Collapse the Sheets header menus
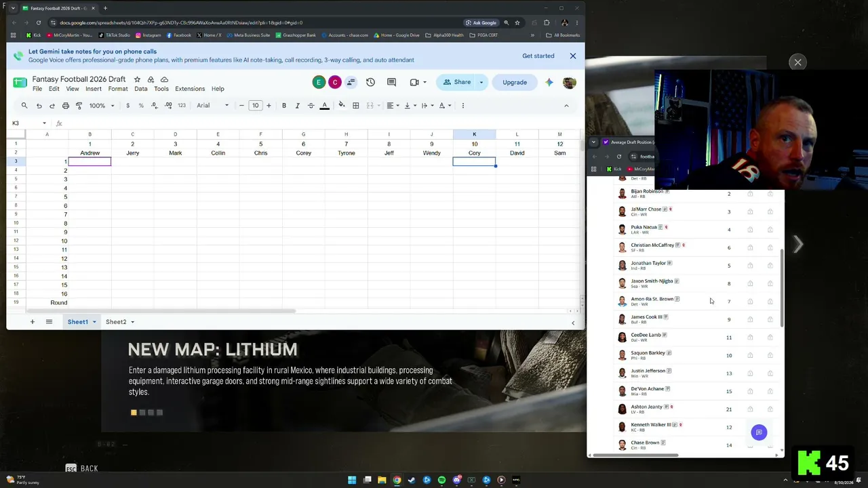 pos(566,105)
